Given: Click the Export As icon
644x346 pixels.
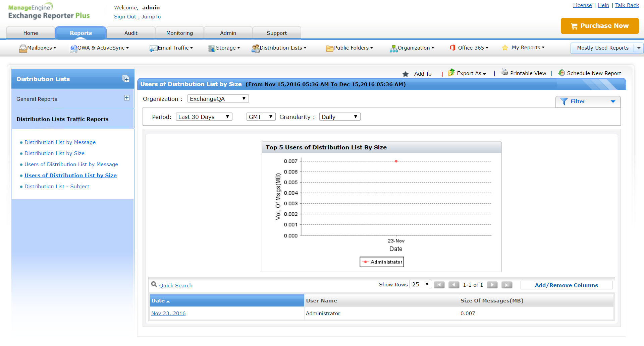Looking at the screenshot, I should coord(451,72).
